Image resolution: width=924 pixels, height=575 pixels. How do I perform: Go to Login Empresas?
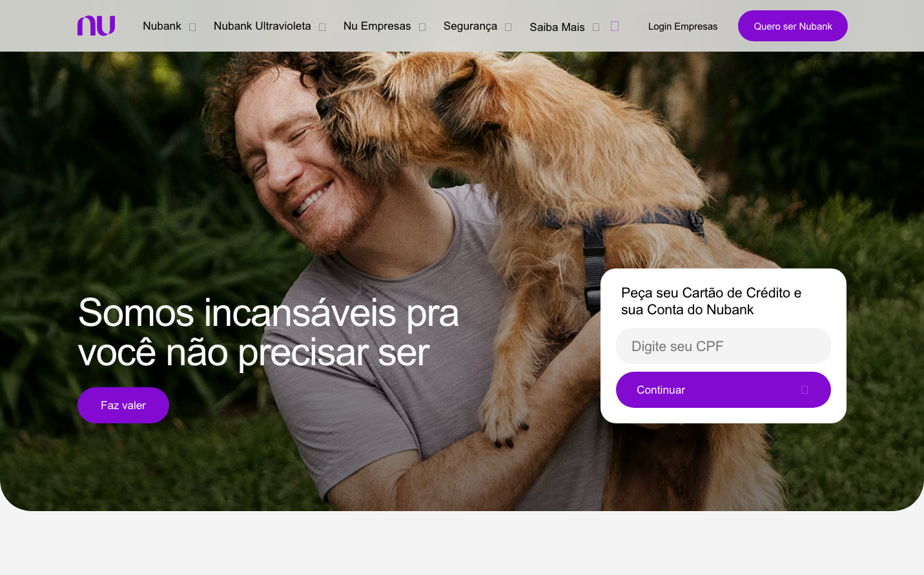(x=683, y=26)
